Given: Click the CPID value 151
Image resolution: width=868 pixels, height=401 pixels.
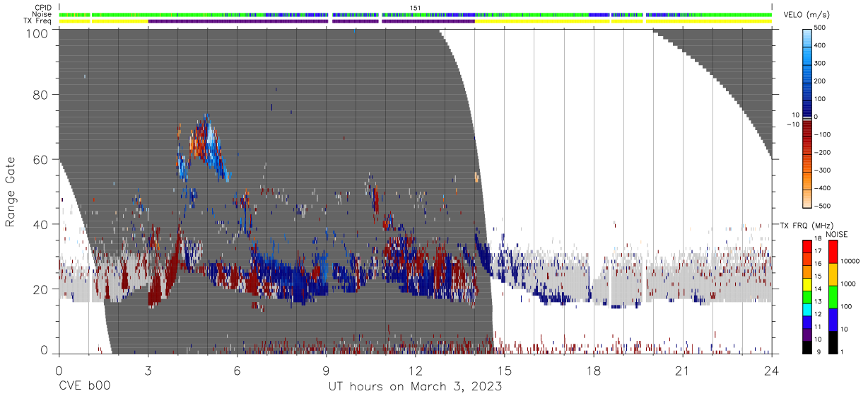Looking at the screenshot, I should (416, 8).
